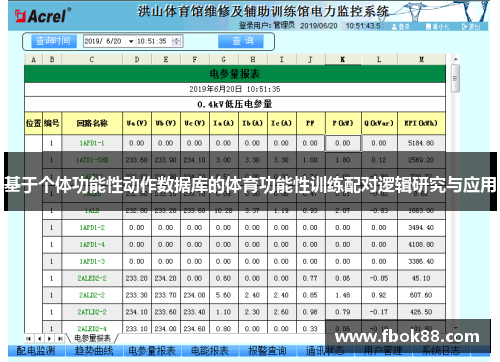Select column B header
The image size is (500, 362).
[x=52, y=60]
